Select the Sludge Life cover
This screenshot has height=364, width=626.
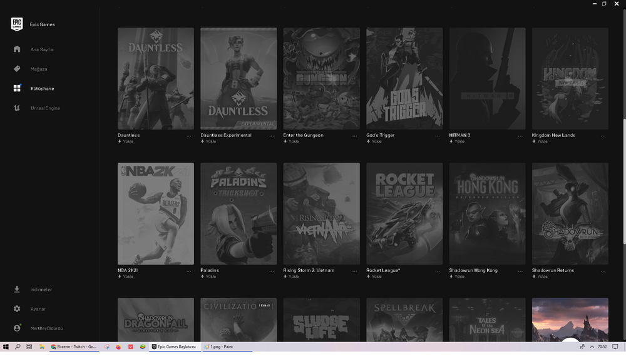321,320
